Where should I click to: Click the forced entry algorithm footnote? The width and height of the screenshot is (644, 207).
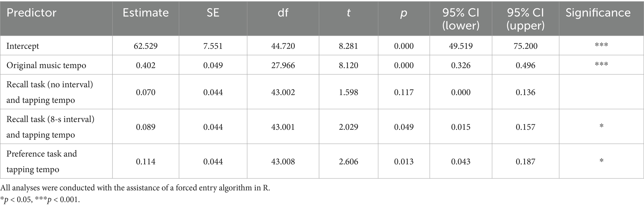pyautogui.click(x=135, y=188)
